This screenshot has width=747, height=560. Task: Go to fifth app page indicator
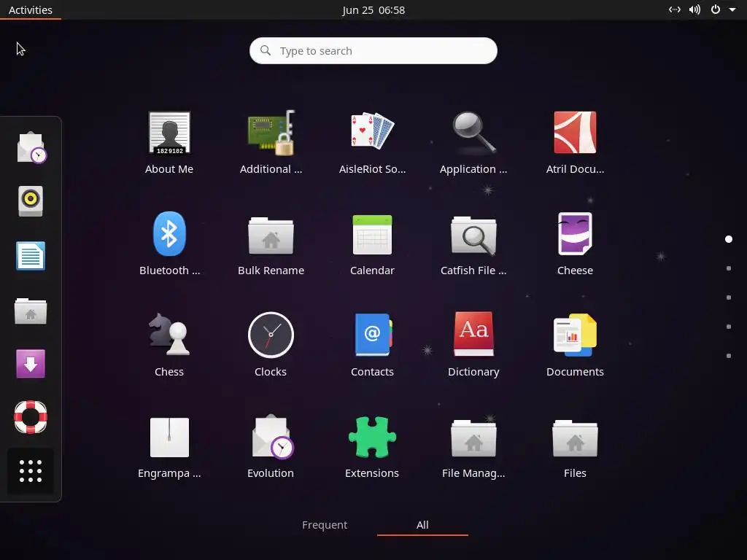[729, 356]
